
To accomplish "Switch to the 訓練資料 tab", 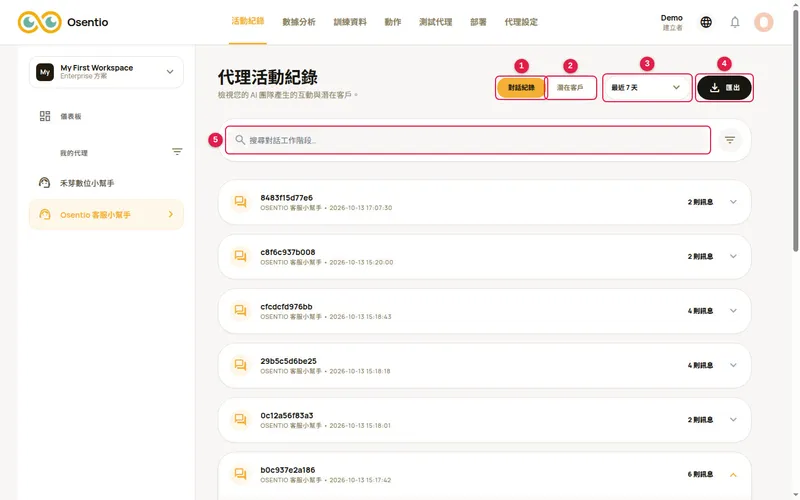I will coord(350,22).
